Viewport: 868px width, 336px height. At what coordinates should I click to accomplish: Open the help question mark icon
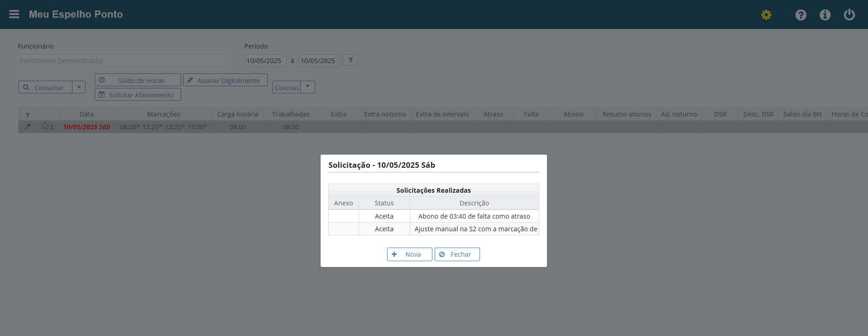tap(801, 15)
